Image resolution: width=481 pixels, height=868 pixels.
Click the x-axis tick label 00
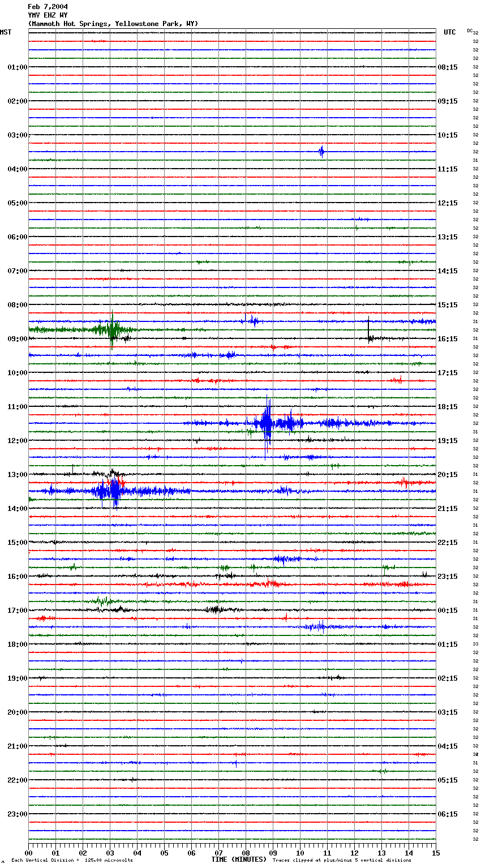tap(28, 853)
